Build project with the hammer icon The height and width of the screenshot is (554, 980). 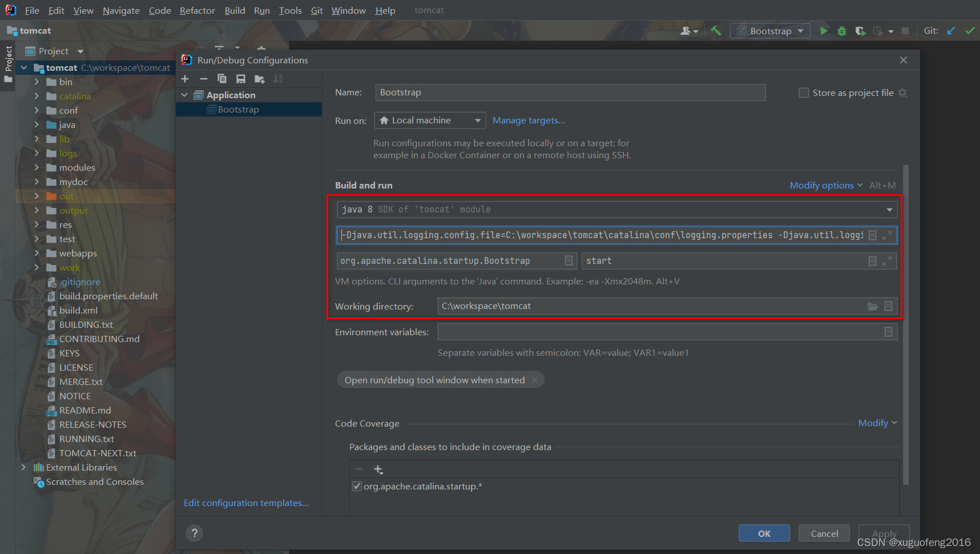[x=716, y=31]
